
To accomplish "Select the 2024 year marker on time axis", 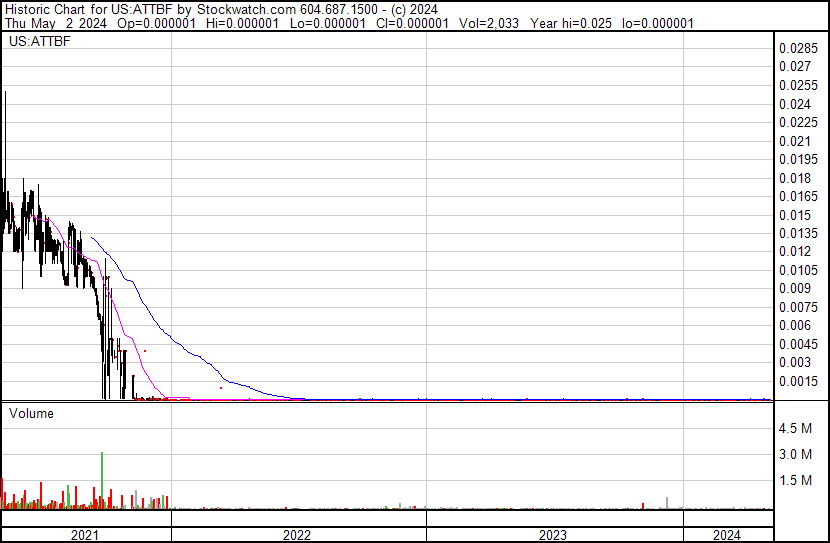I will click(x=727, y=535).
